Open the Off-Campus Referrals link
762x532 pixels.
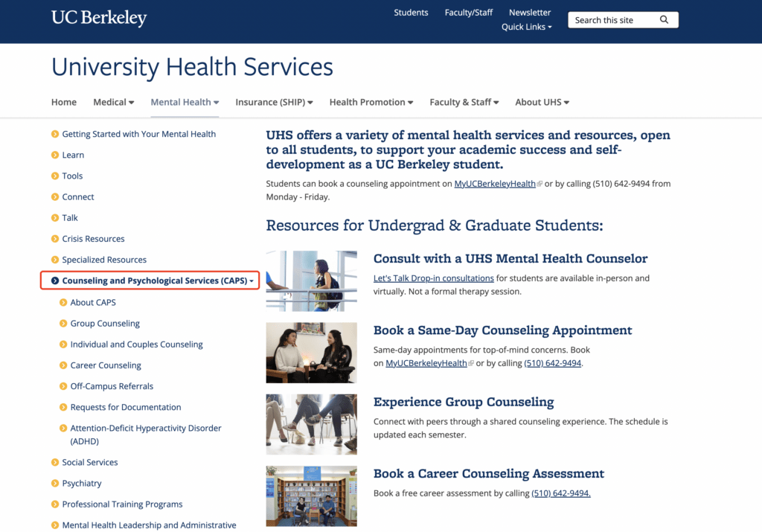click(112, 385)
